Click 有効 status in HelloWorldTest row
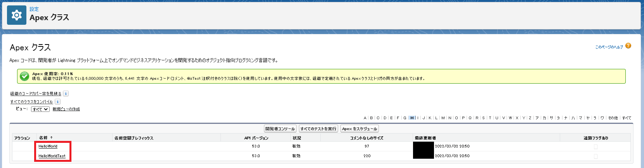This screenshot has width=644, height=168. [x=296, y=156]
